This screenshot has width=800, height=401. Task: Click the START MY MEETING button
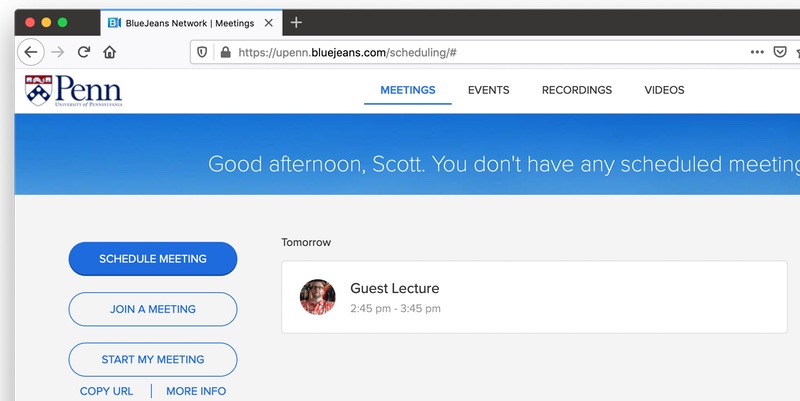[153, 360]
